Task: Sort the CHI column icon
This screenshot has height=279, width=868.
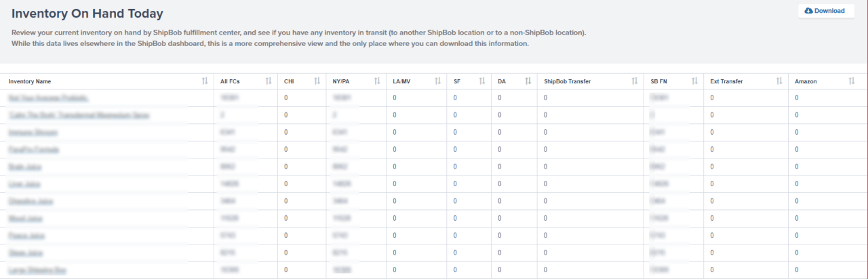Action: (317, 81)
